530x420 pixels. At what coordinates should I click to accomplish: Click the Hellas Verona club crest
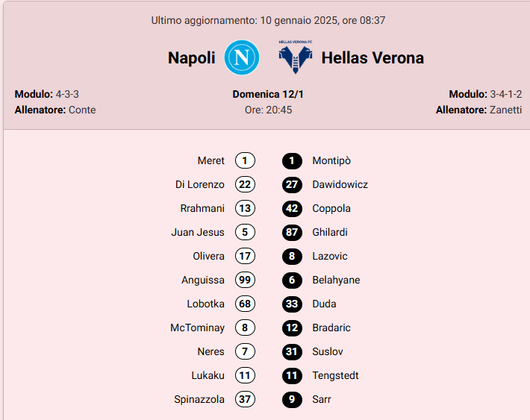pos(295,57)
